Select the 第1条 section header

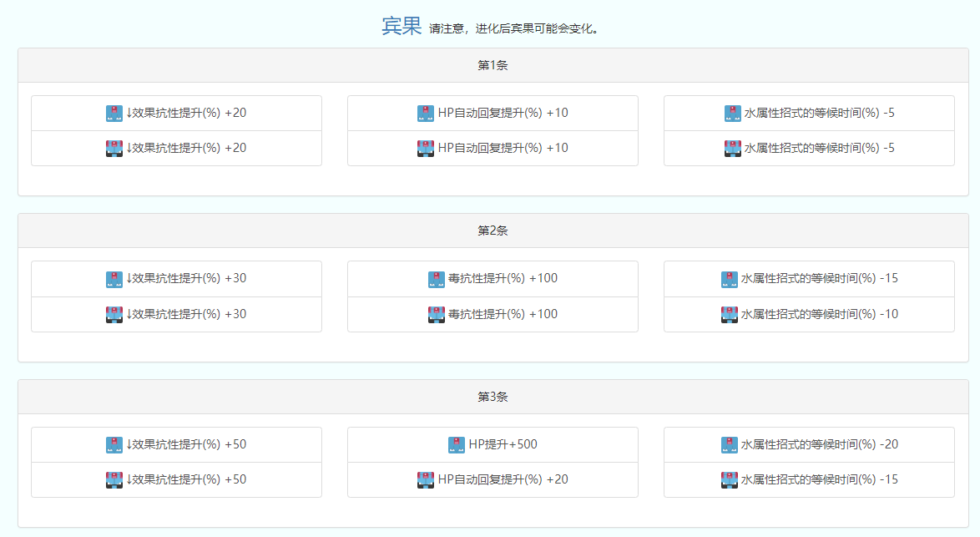492,65
